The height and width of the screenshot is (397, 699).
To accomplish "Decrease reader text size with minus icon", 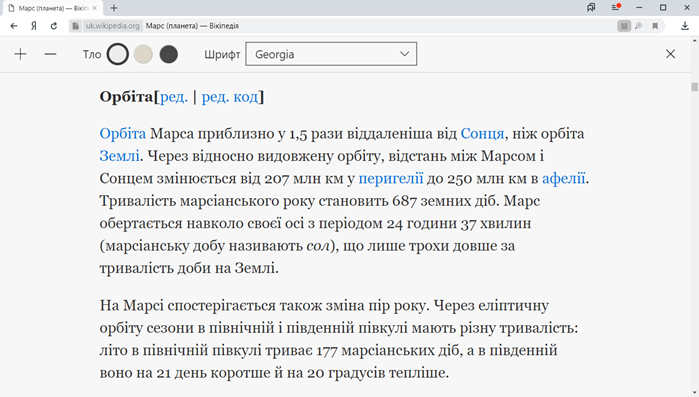I will coord(50,54).
